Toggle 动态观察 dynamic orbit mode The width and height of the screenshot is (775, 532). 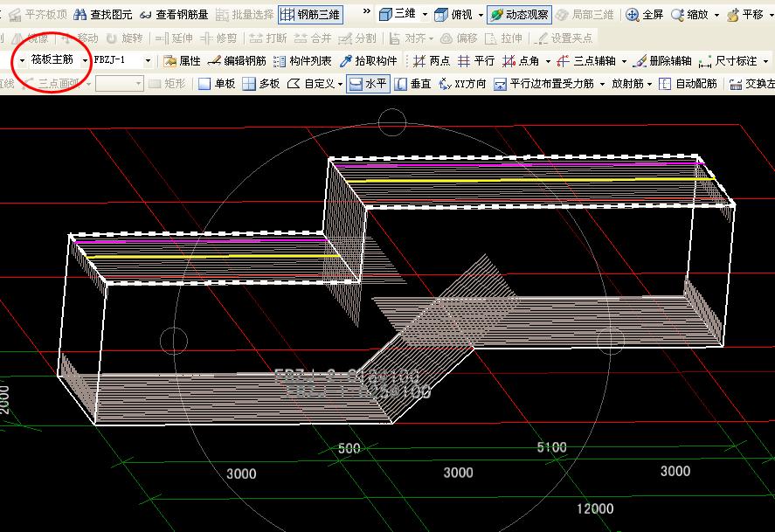(519, 15)
